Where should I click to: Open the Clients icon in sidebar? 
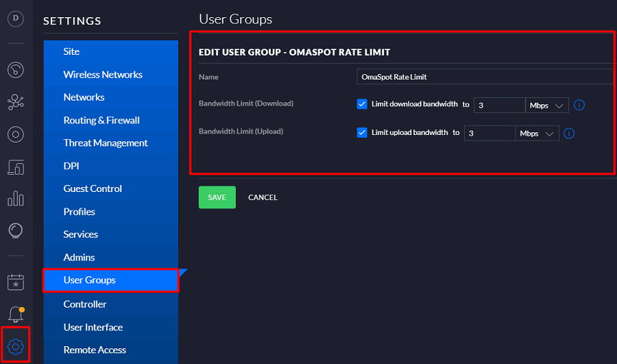click(x=15, y=167)
